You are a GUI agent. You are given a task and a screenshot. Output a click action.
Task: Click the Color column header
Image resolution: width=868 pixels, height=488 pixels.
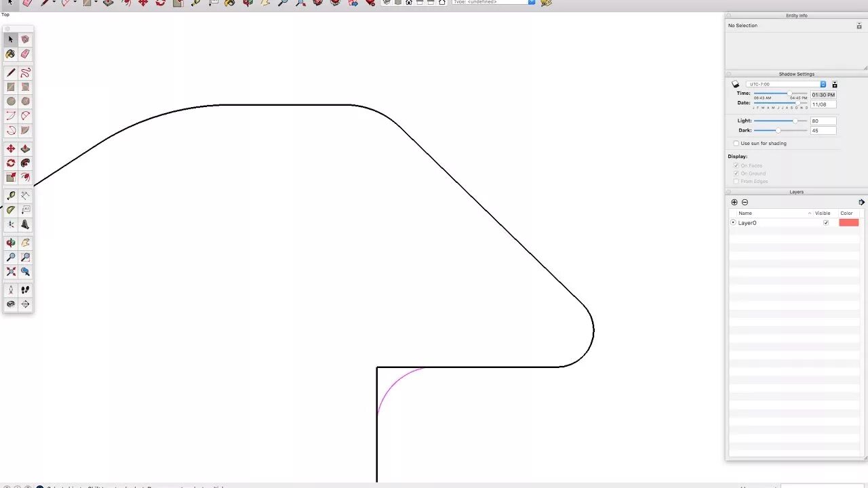coord(848,213)
